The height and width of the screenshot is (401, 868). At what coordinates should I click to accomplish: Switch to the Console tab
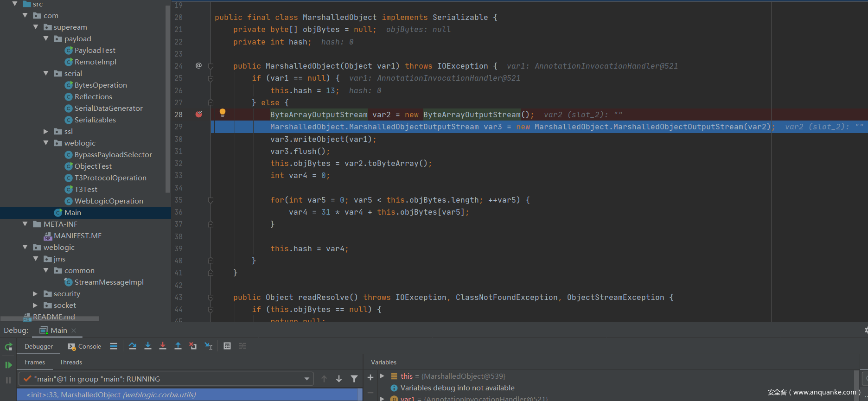(85, 346)
